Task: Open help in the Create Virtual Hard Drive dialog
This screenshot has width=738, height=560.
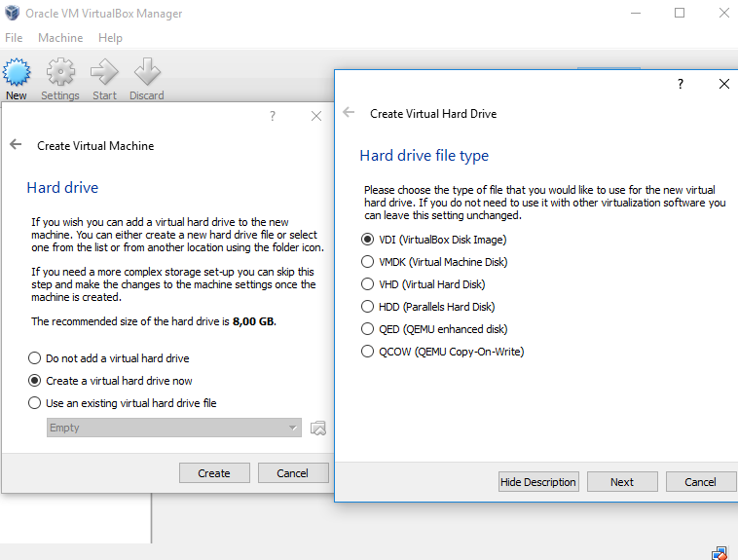Action: [x=681, y=84]
